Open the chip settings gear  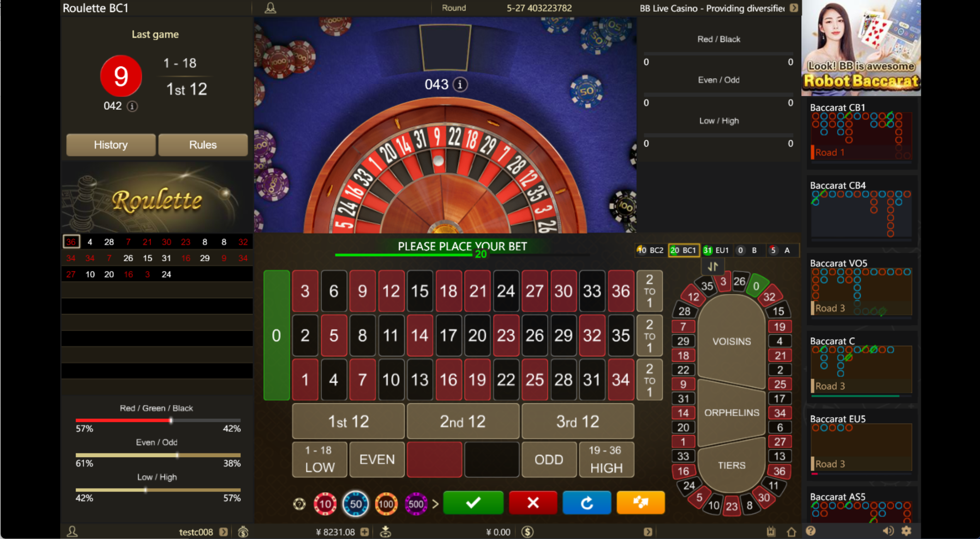(x=299, y=503)
